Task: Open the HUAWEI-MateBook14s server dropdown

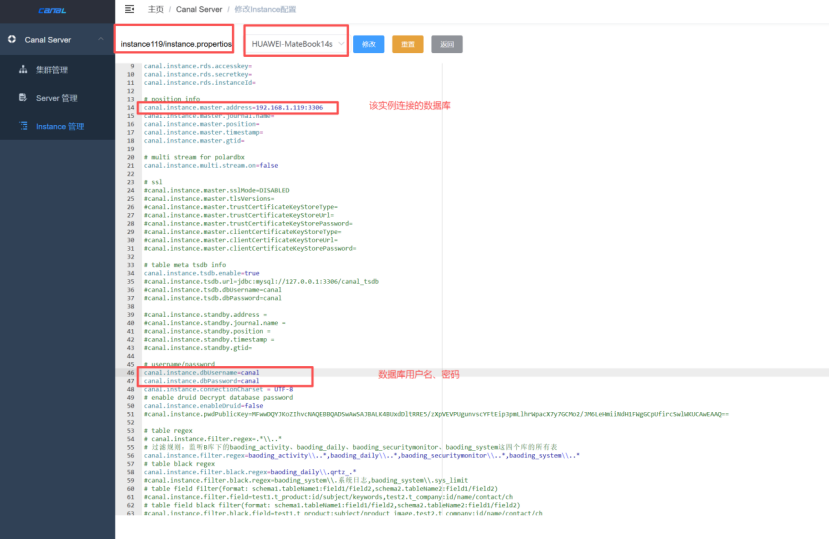Action: 296,44
